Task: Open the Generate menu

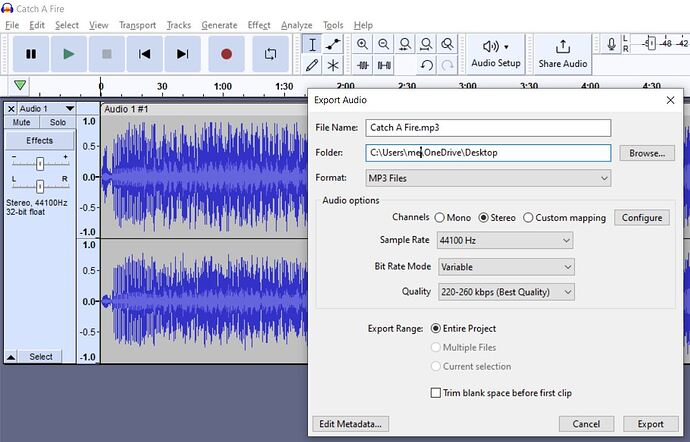Action: 219,25
